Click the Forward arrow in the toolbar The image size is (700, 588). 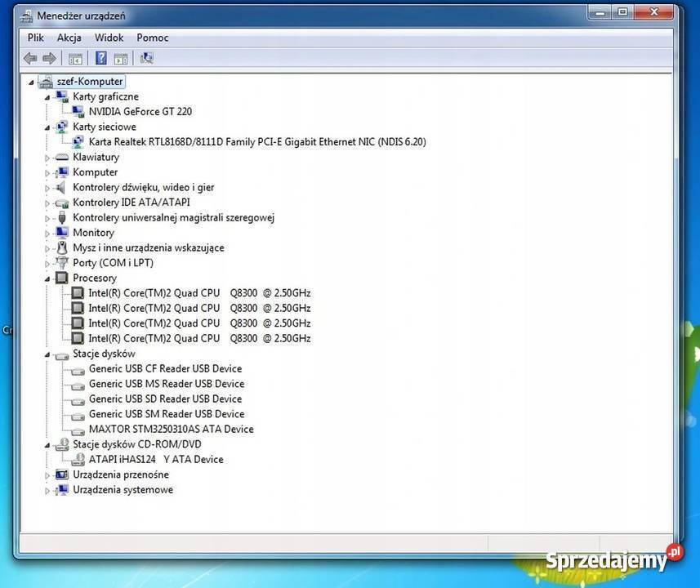coord(49,58)
